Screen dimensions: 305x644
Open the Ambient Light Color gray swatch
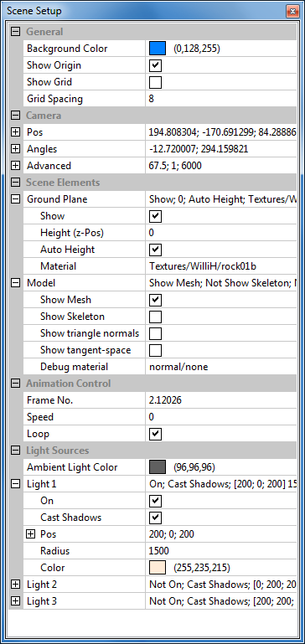[158, 467]
